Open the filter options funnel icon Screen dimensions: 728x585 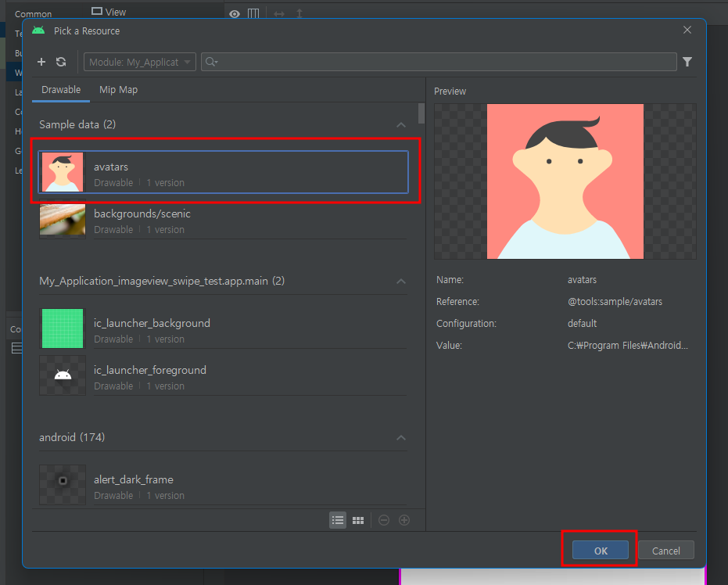[687, 62]
